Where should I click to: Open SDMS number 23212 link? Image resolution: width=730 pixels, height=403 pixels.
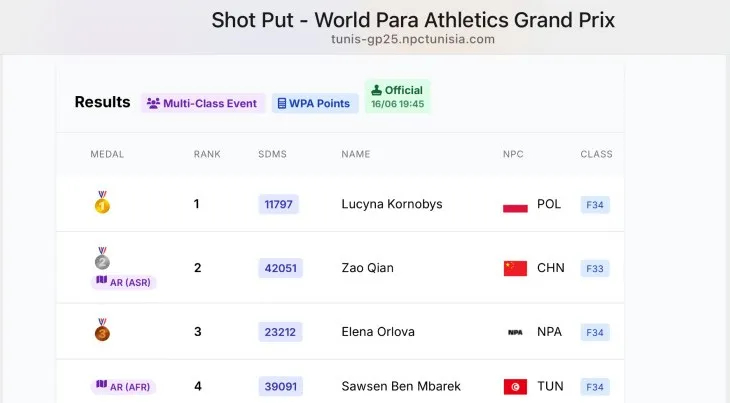pyautogui.click(x=280, y=332)
